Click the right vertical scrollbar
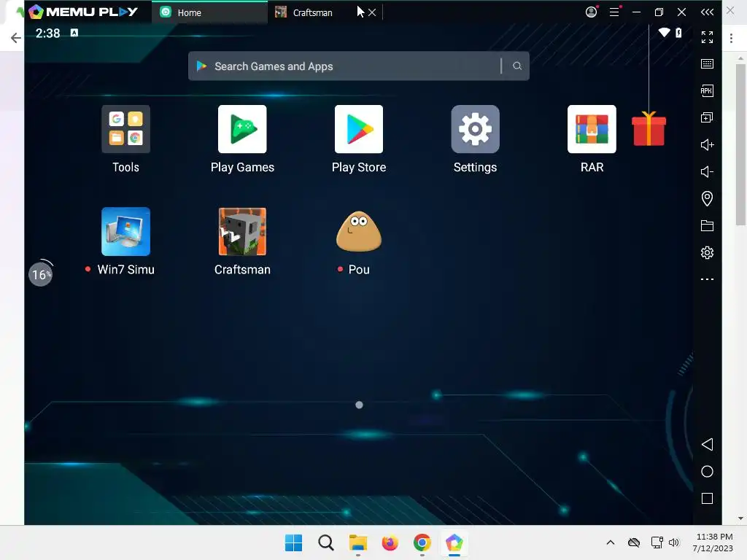Image resolution: width=747 pixels, height=560 pixels. (740, 145)
